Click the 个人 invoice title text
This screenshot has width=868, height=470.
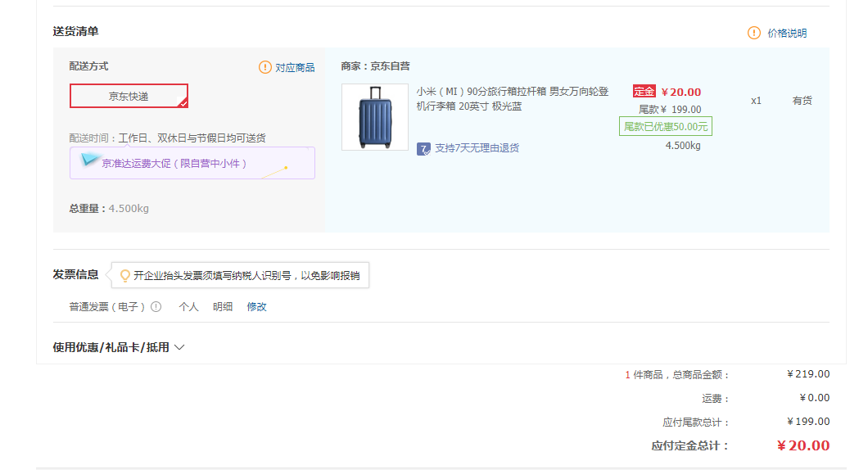(x=189, y=307)
